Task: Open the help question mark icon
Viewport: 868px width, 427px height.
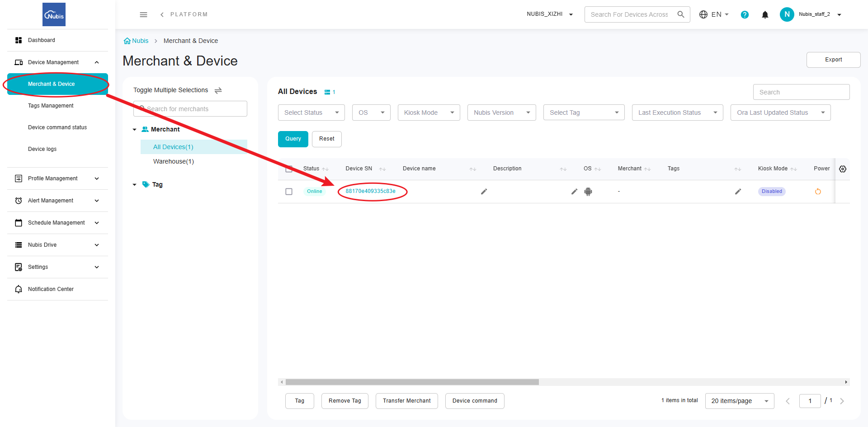Action: 745,14
